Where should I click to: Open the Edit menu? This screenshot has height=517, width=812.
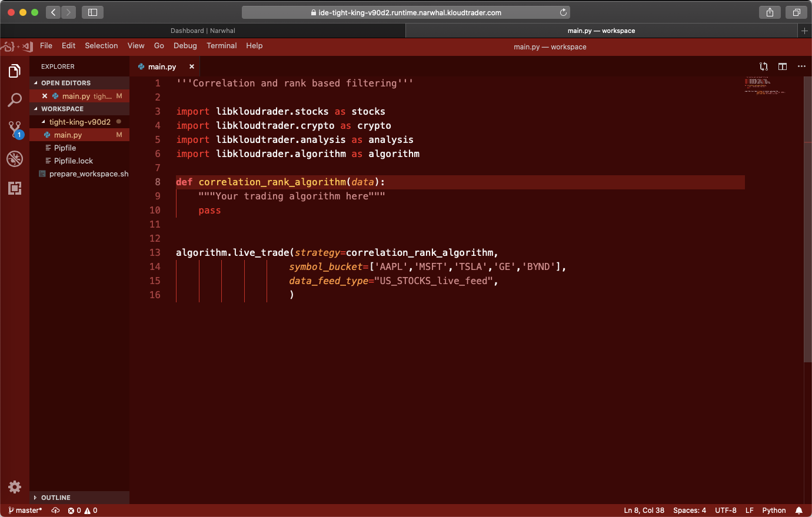tap(69, 46)
